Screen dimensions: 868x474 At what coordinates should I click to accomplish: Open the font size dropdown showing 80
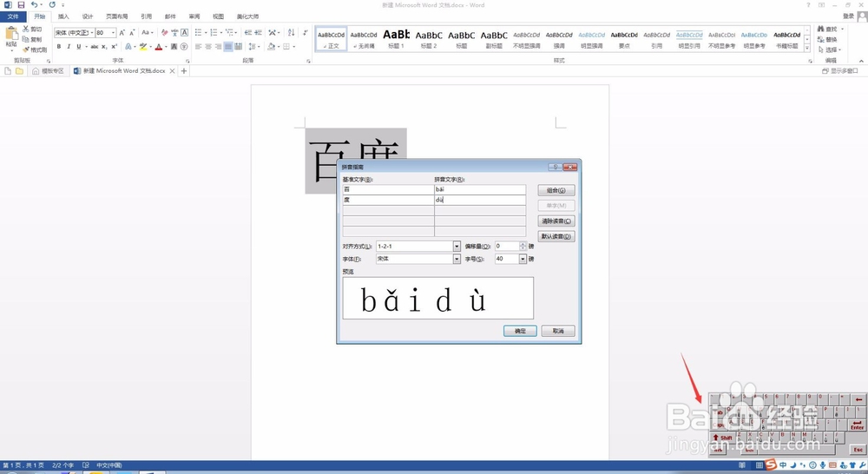coord(113,33)
